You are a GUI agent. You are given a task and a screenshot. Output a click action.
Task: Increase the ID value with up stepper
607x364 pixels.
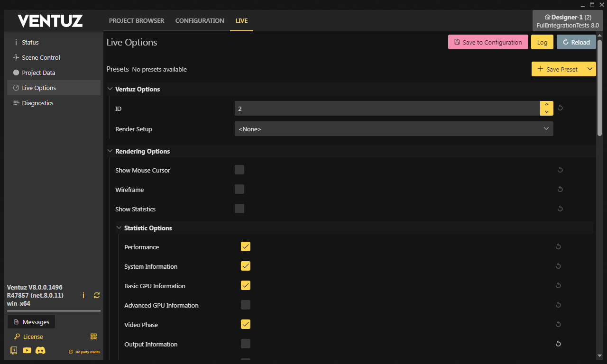pos(547,105)
